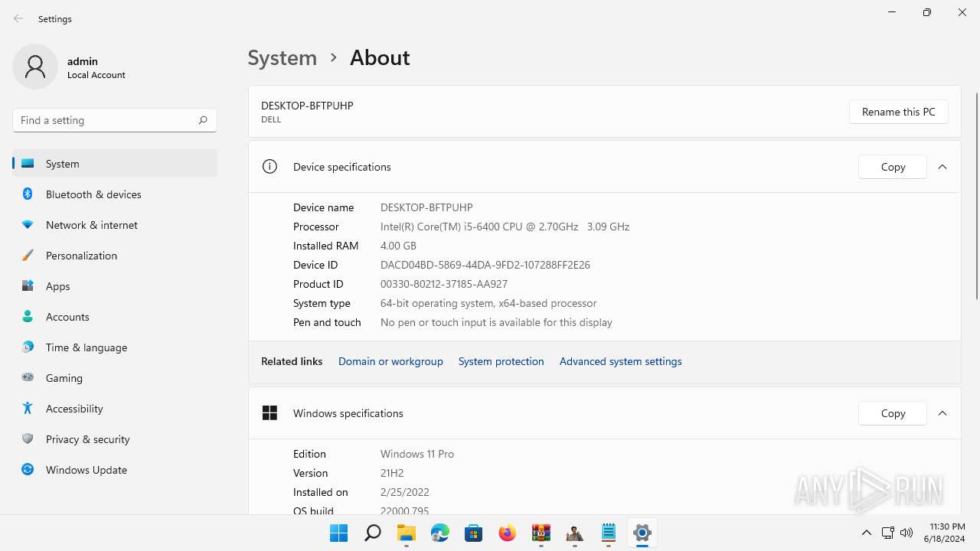Viewport: 980px width, 551px height.
Task: Open the Apps settings page
Action: coord(115,285)
